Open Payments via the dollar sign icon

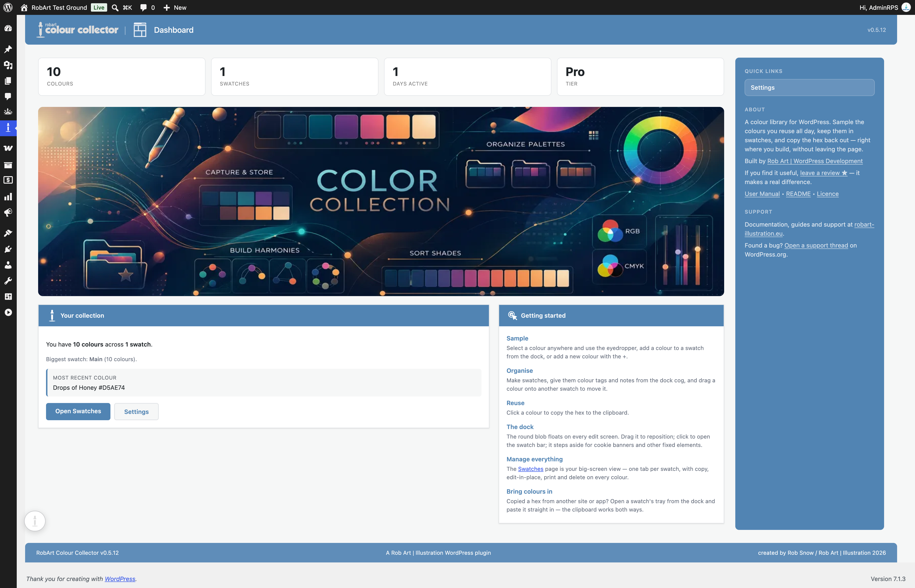[x=8, y=180]
